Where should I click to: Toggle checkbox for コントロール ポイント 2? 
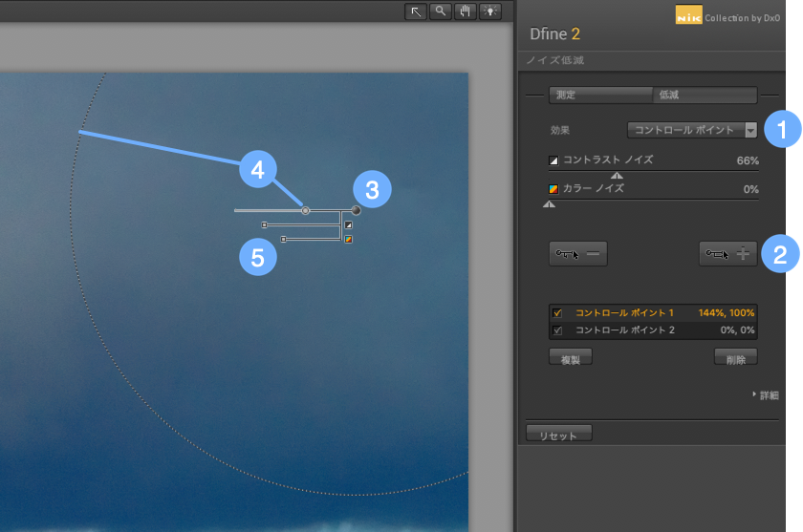[x=557, y=330]
